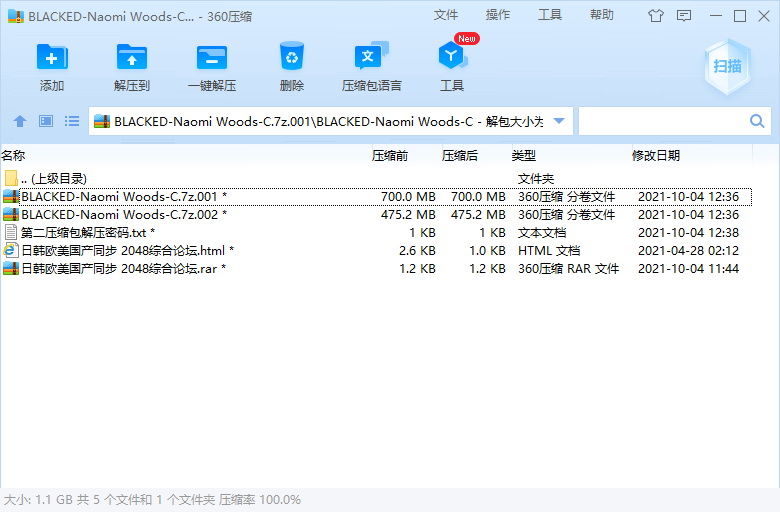Screen dimensions: 780x512
Task: Select file name BLACKED-Naomi Woods-C.7z.001
Action: (124, 197)
